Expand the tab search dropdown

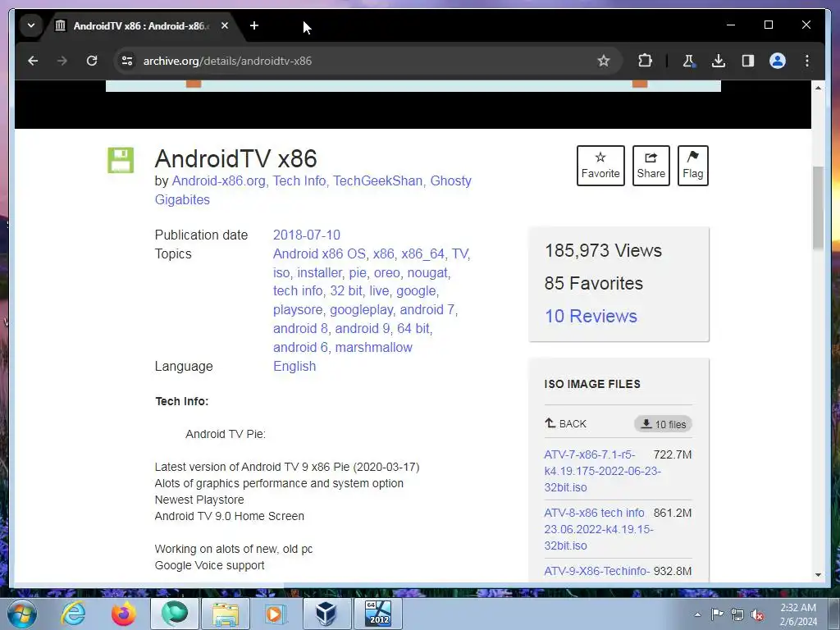tap(31, 25)
